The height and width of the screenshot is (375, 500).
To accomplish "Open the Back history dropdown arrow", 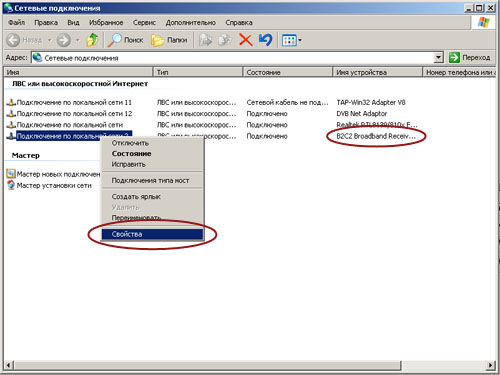I will (49, 40).
